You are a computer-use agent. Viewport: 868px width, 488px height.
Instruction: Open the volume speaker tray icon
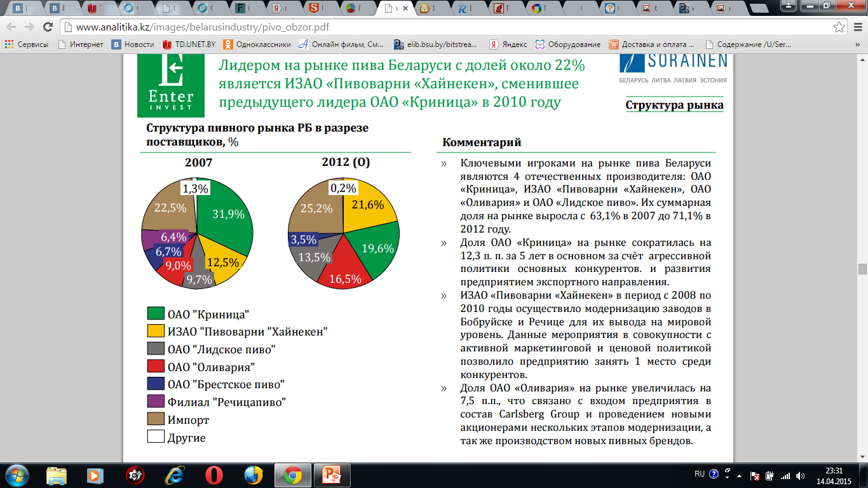tap(801, 475)
